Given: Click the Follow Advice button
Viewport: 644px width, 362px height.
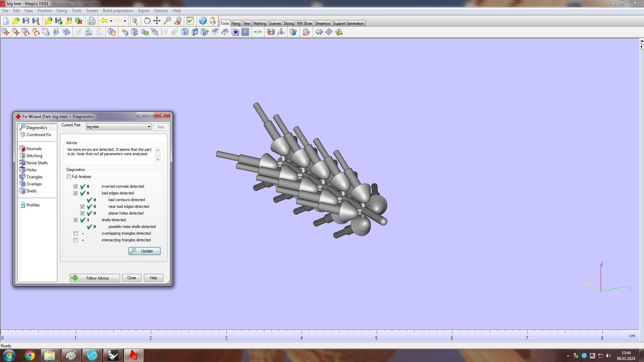Looking at the screenshot, I should click(95, 278).
